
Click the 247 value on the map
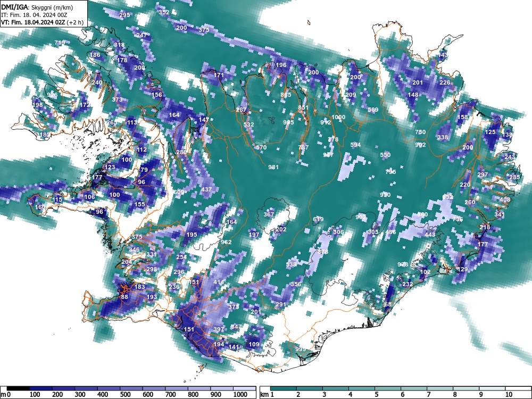(x=142, y=35)
